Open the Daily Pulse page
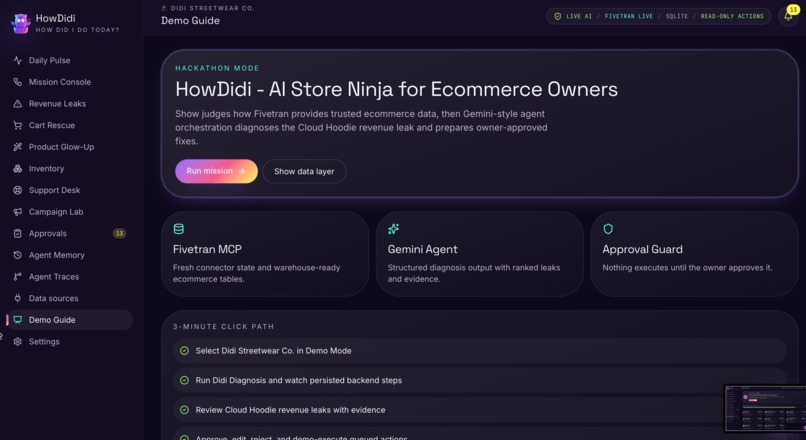 (69, 60)
